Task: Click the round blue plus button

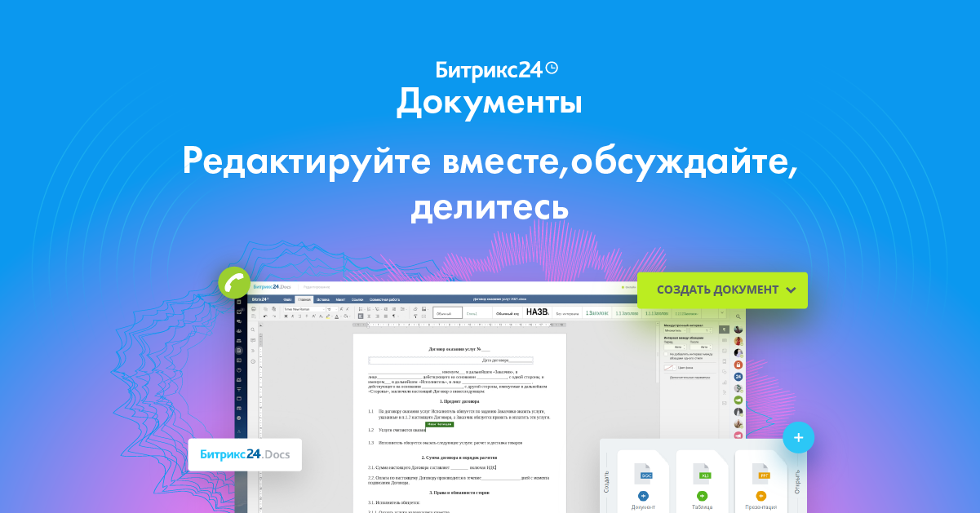Action: [x=798, y=438]
